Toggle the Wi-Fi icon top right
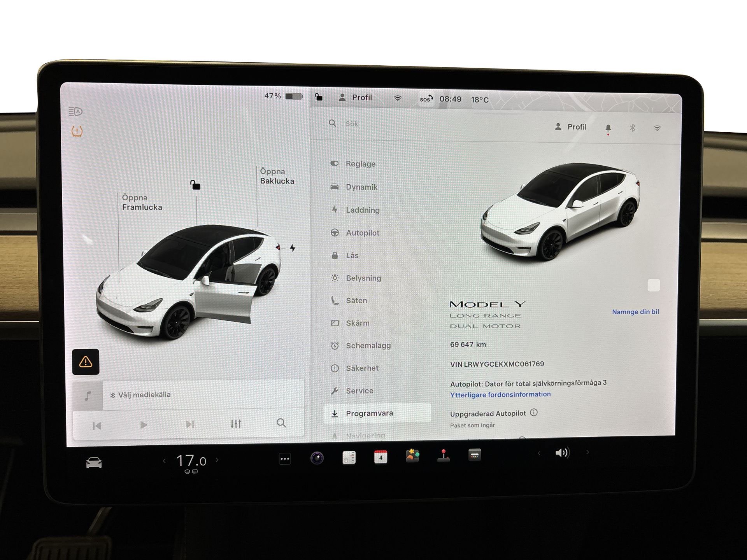 (x=657, y=127)
